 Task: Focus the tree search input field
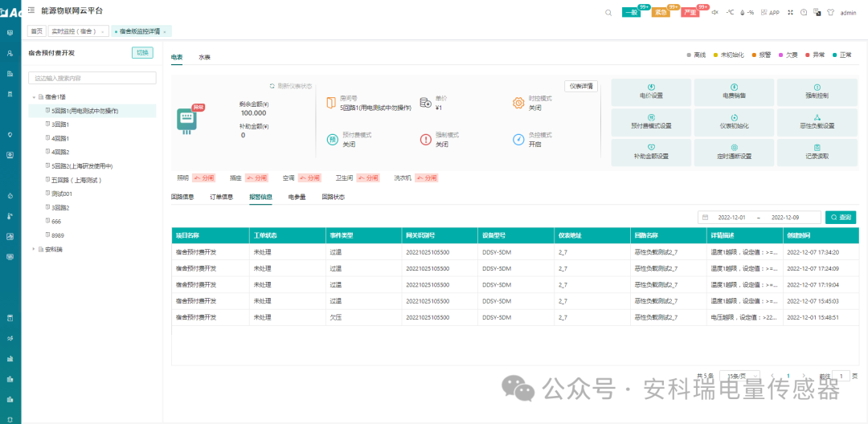point(92,78)
